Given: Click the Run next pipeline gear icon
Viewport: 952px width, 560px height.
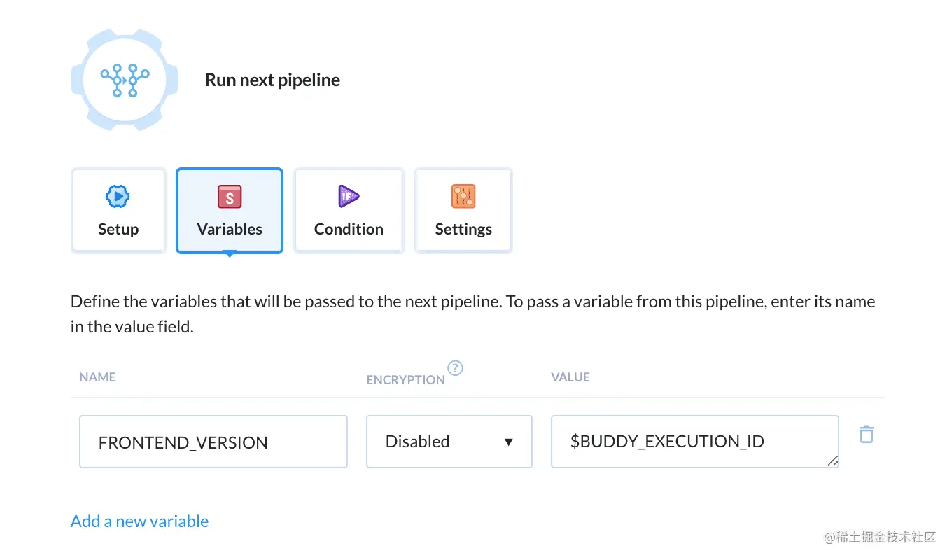Looking at the screenshot, I should pos(125,80).
